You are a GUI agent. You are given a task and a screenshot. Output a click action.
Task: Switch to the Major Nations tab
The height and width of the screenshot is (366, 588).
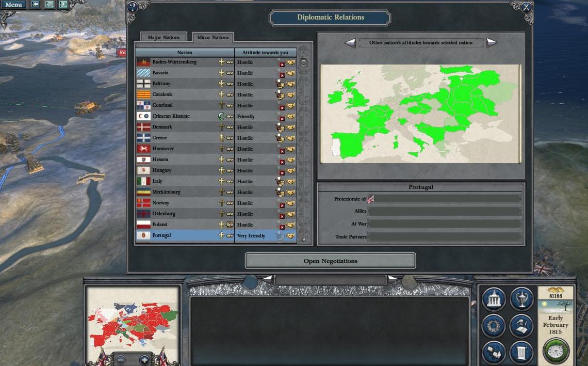(164, 37)
